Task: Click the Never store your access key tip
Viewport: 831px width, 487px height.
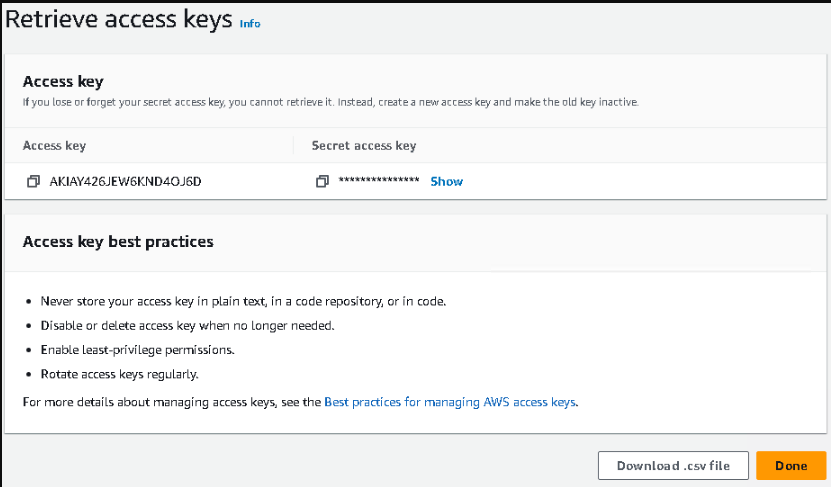Action: tap(243, 302)
